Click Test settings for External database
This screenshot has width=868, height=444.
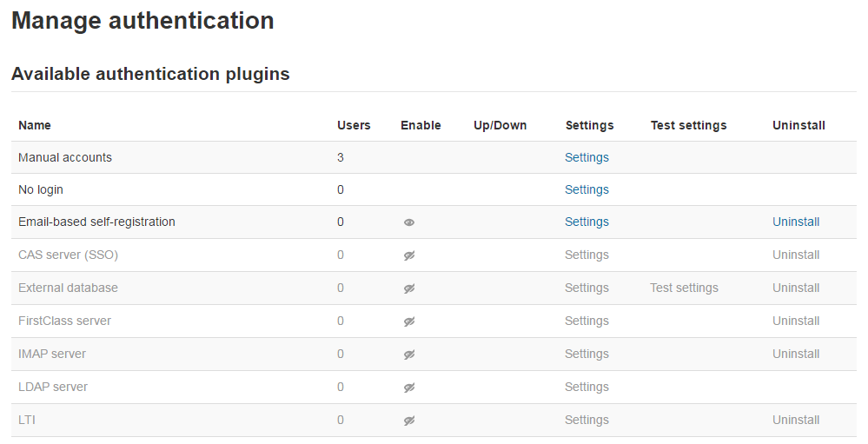tap(684, 288)
